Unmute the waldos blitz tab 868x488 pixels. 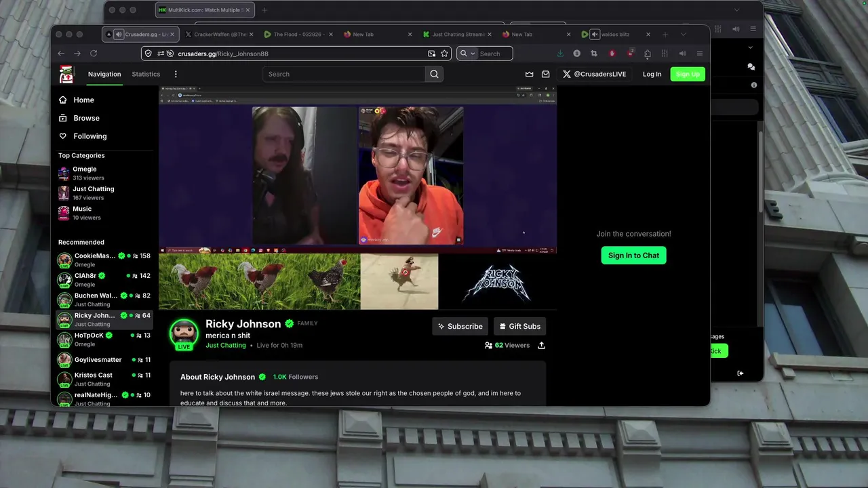tap(595, 35)
